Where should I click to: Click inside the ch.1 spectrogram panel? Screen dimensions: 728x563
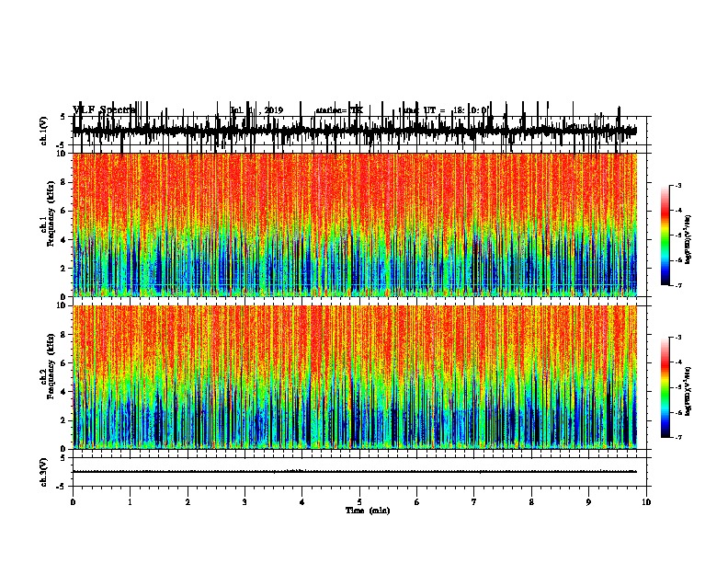coord(355,224)
